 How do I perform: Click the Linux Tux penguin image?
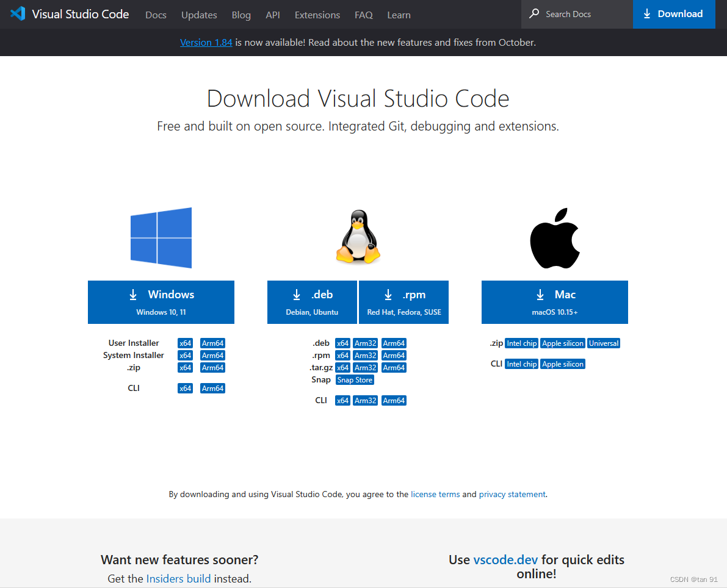click(358, 237)
